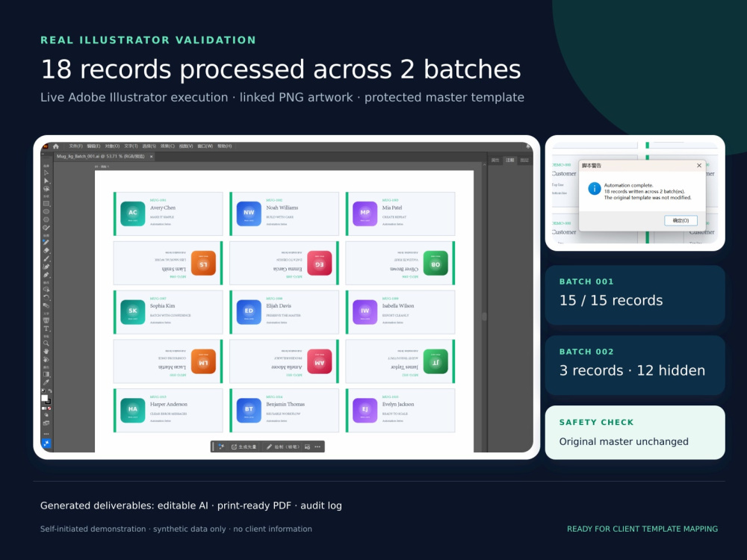This screenshot has width=747, height=560.
Task: Select the Paintbrush tool
Action: tap(46, 258)
